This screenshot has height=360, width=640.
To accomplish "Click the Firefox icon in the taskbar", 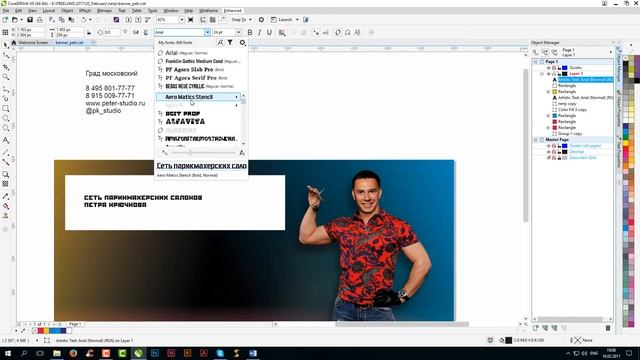I will tap(73, 353).
